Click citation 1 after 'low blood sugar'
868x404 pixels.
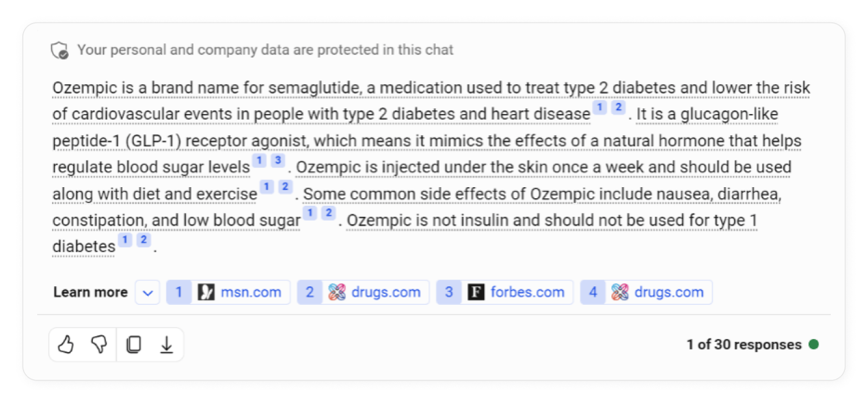point(310,214)
